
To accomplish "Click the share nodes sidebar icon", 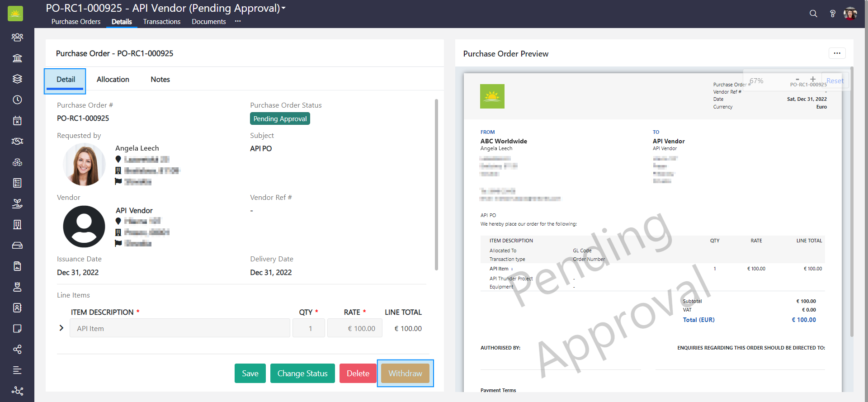I will click(17, 349).
